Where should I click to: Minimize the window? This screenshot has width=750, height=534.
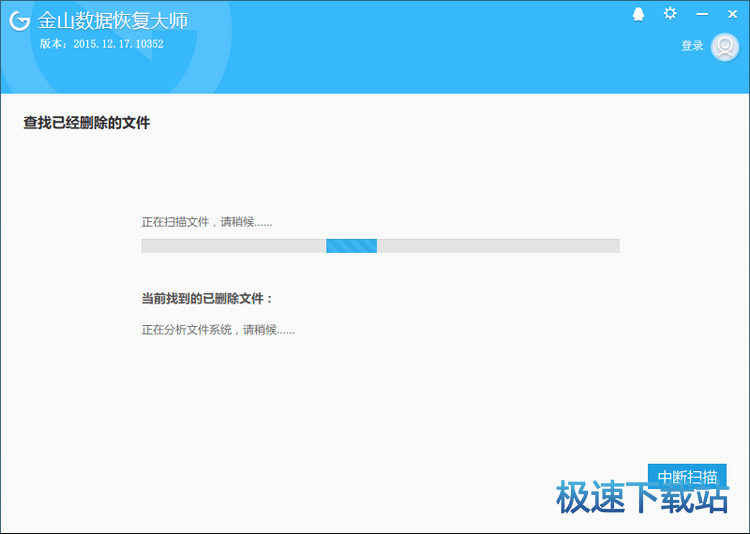(702, 14)
